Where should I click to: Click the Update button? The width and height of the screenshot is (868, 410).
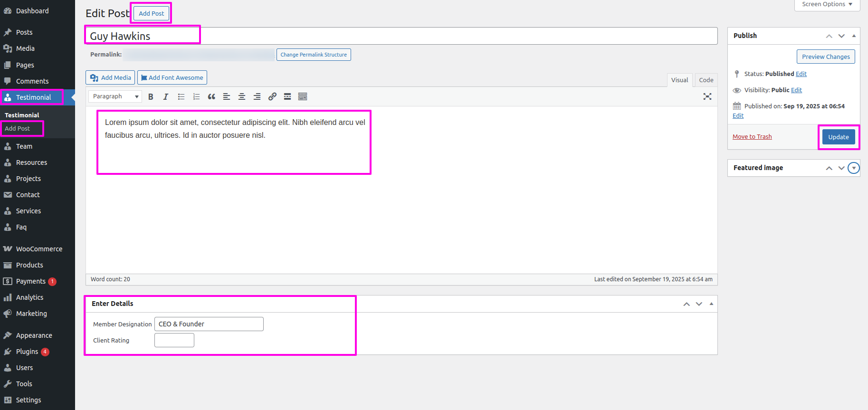[838, 137]
